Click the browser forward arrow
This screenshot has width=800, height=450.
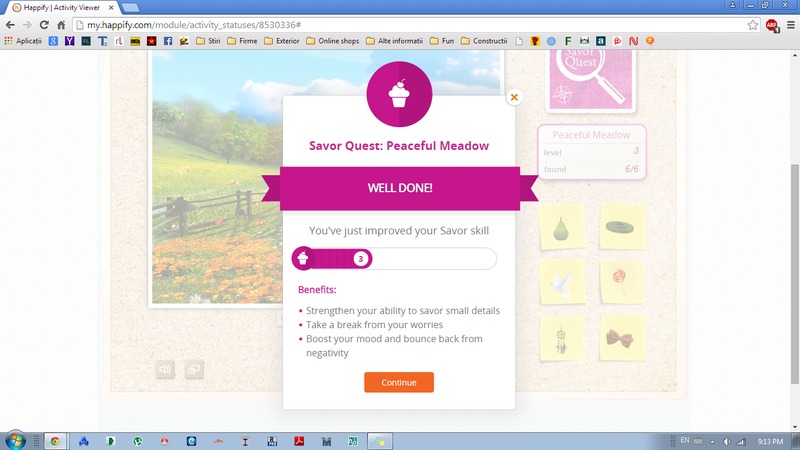(27, 24)
